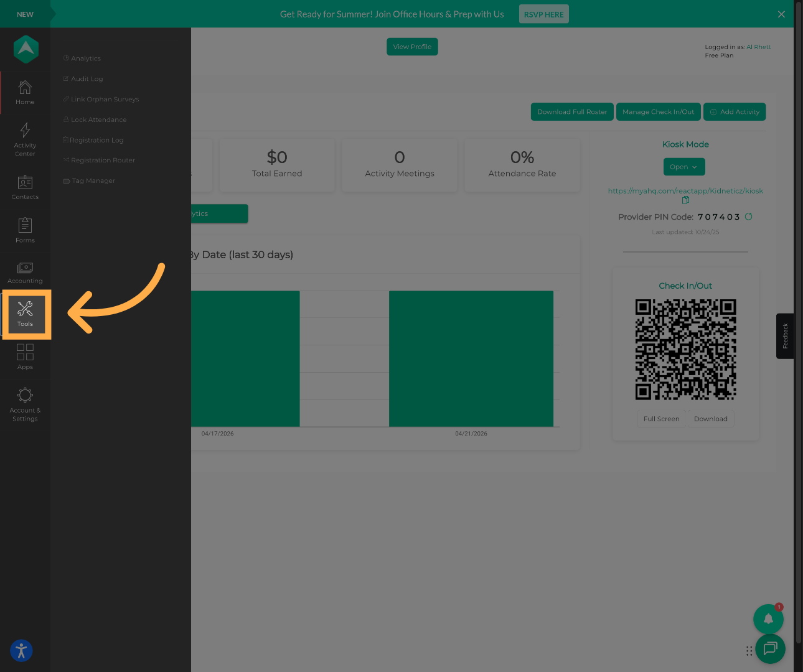Open the myahq kiosk URL link

(685, 191)
